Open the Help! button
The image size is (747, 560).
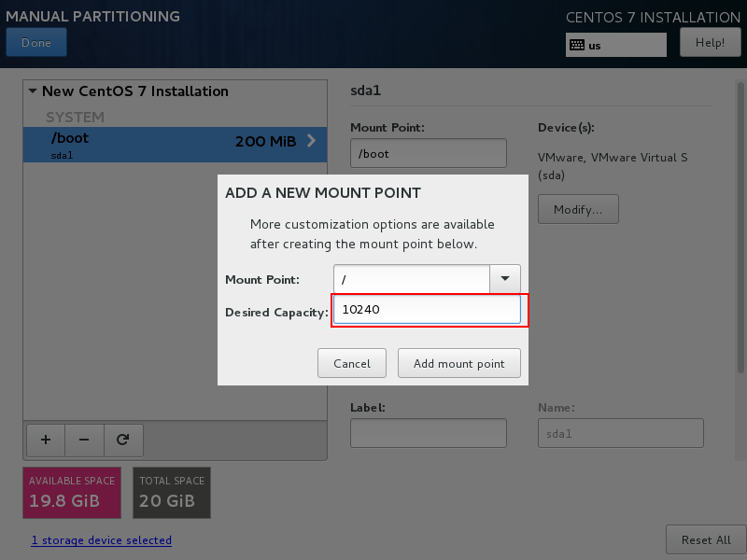(710, 42)
